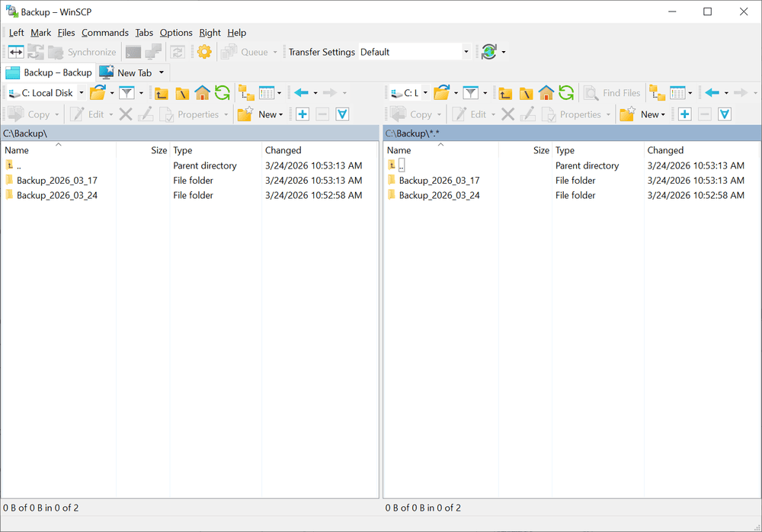762x532 pixels.
Task: Sort right panel by Type column
Action: pos(597,150)
